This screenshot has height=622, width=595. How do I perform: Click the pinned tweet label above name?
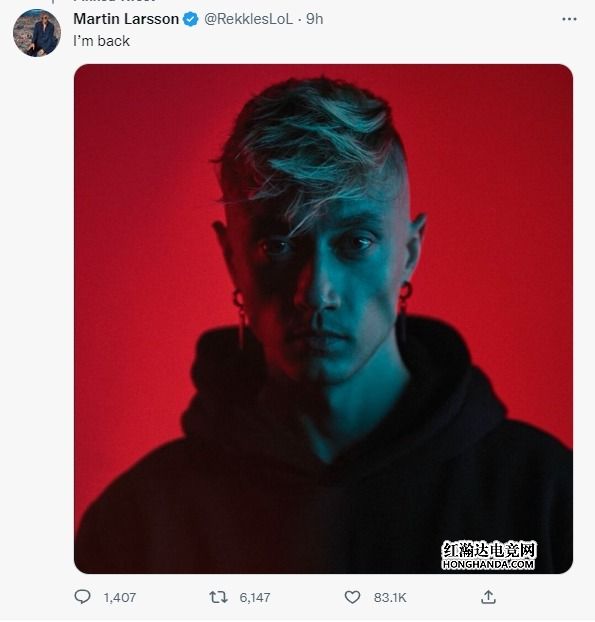pos(114,1)
